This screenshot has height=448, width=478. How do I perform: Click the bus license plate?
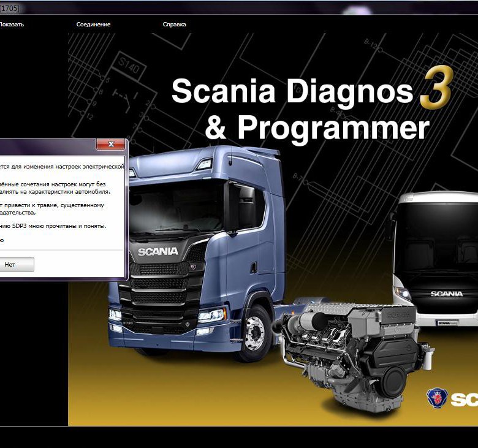pos(447,322)
